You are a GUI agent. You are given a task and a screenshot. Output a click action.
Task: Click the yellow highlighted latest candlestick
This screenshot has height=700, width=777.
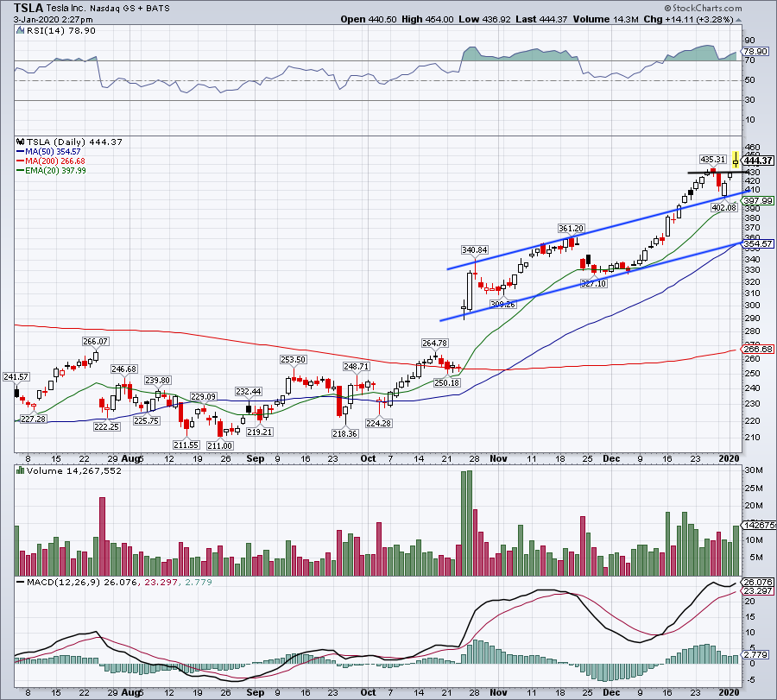click(736, 160)
